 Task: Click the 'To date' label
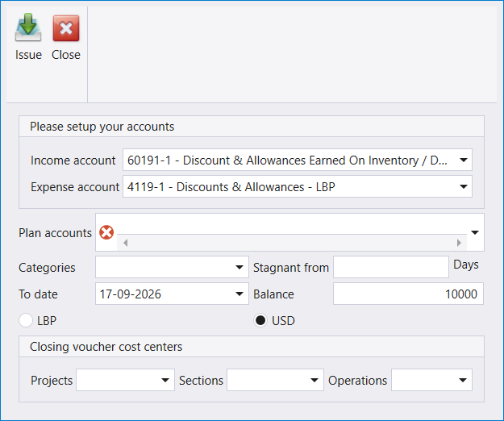(38, 294)
